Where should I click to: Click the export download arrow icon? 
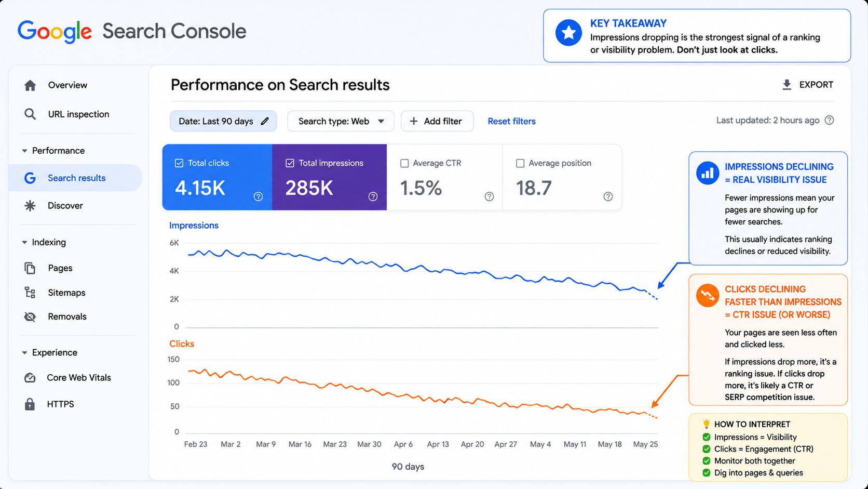(x=787, y=85)
